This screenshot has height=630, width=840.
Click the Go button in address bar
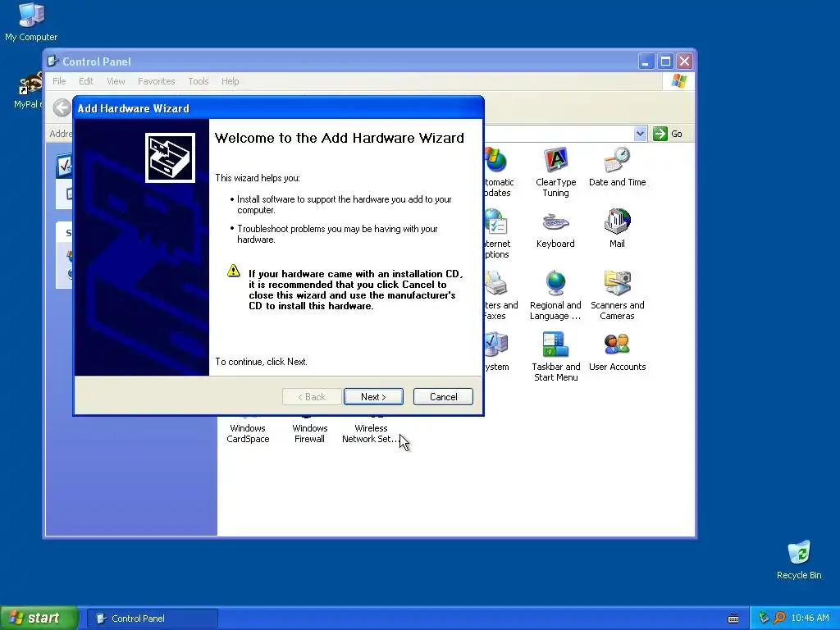tap(668, 134)
